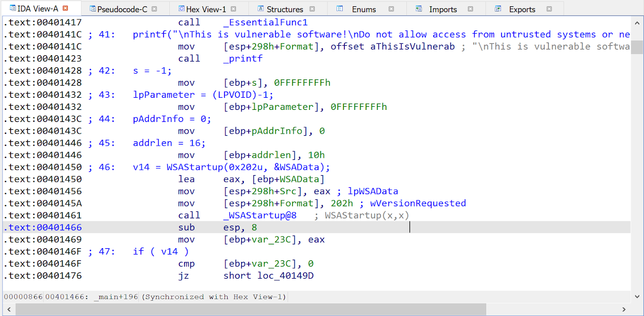Image resolution: width=644 pixels, height=316 pixels.
Task: Click the vertical scrollbar thumb
Action: coord(637,48)
